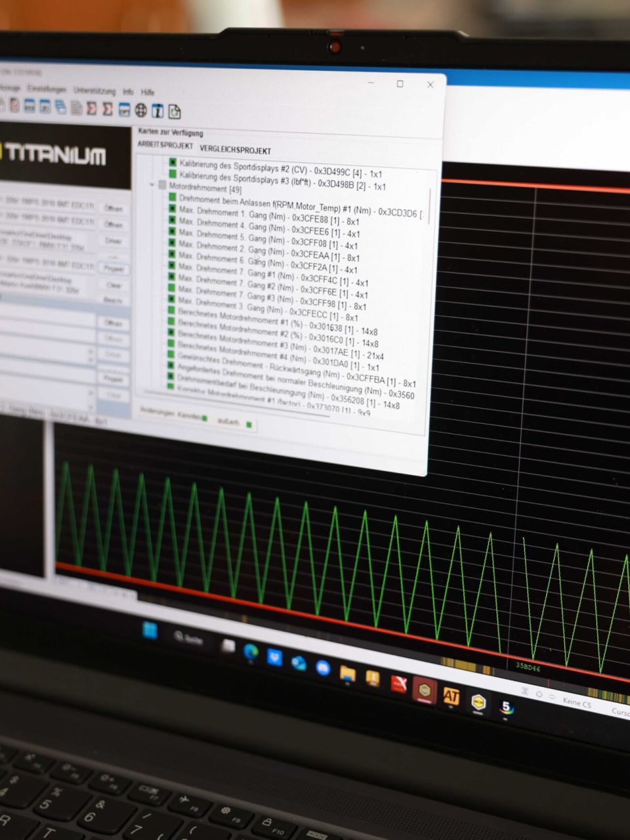
Task: Open the AT app in the taskbar
Action: point(451,696)
